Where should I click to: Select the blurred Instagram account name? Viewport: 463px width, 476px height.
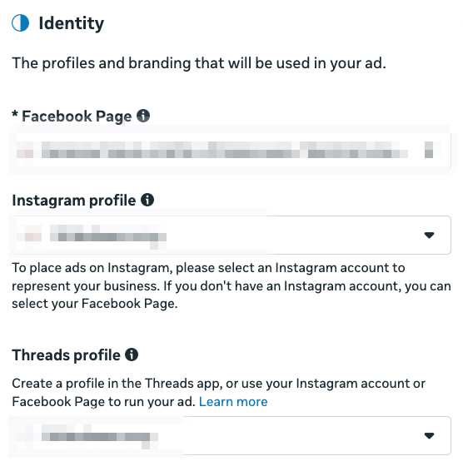point(108,234)
